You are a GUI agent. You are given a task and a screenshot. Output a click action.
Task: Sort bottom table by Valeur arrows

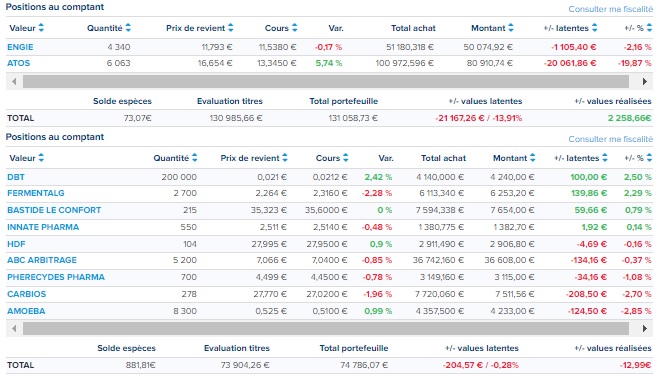coord(41,158)
